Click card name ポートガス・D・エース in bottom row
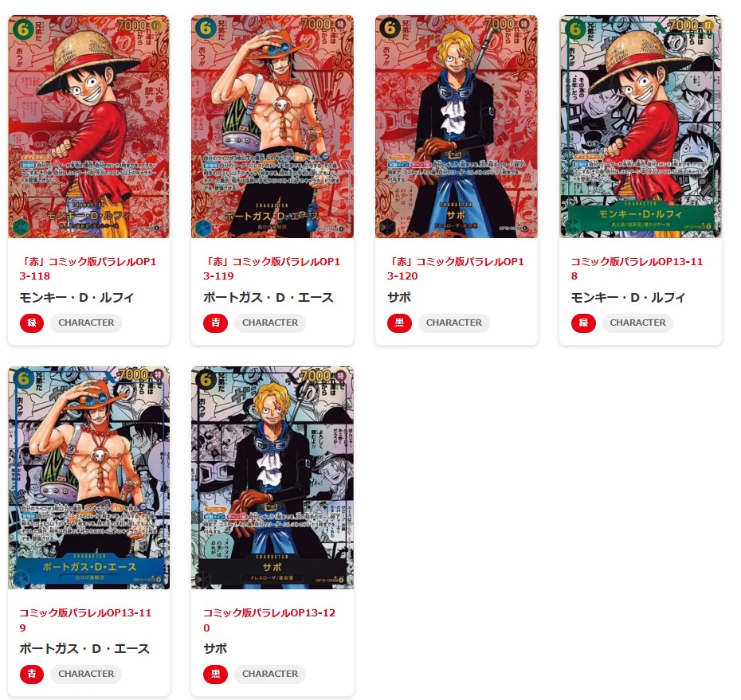Viewport: 741px width, 700px height. pos(84,648)
